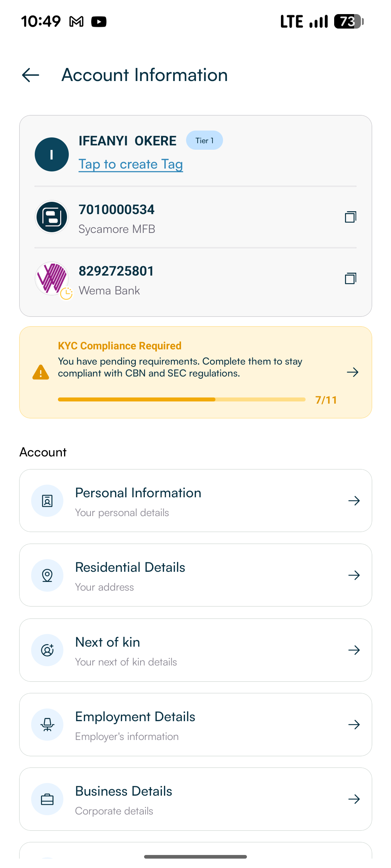Expand Personal Information with its arrow

pos(354,501)
